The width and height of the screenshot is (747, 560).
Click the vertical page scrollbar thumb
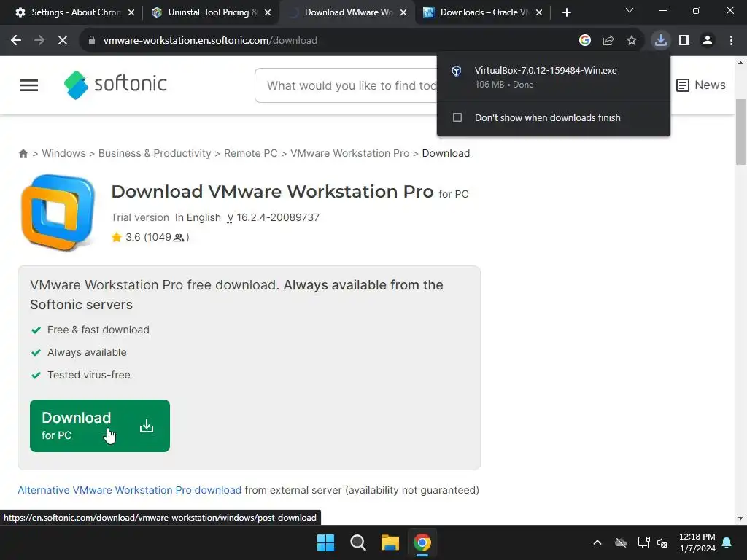click(741, 133)
